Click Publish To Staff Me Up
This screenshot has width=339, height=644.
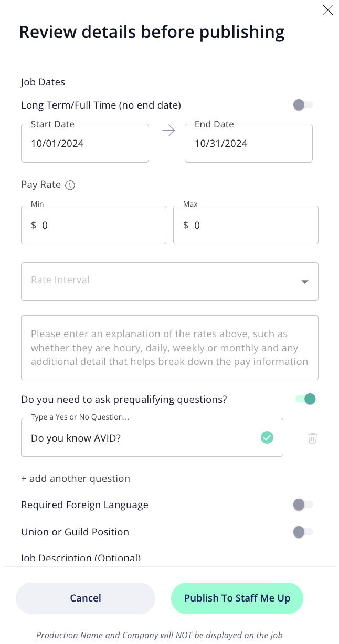(x=237, y=598)
